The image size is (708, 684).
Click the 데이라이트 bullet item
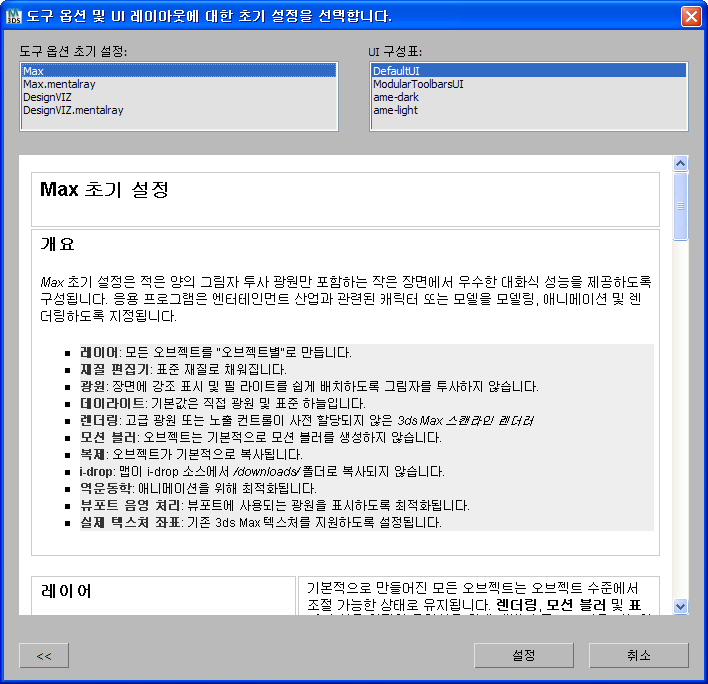(223, 403)
